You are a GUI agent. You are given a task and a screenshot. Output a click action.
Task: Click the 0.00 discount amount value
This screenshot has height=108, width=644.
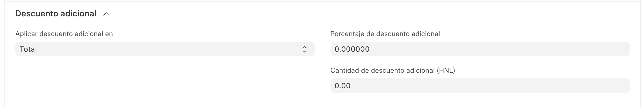click(342, 86)
